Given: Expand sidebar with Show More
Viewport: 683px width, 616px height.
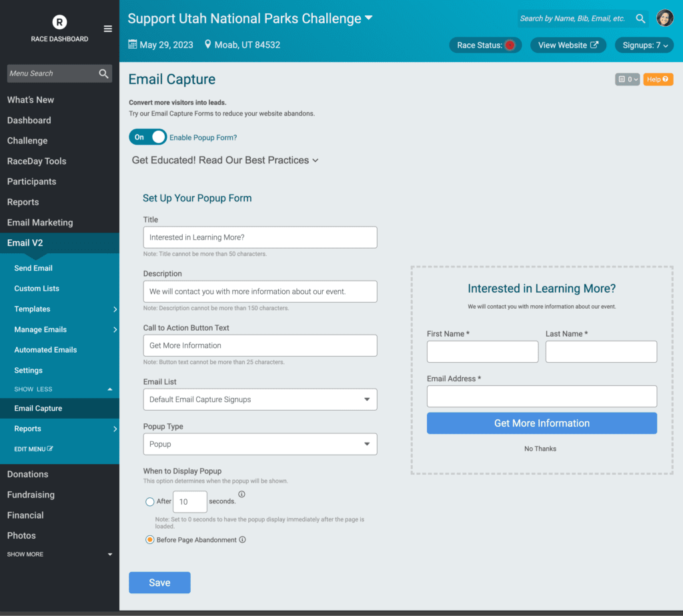Looking at the screenshot, I should point(59,554).
